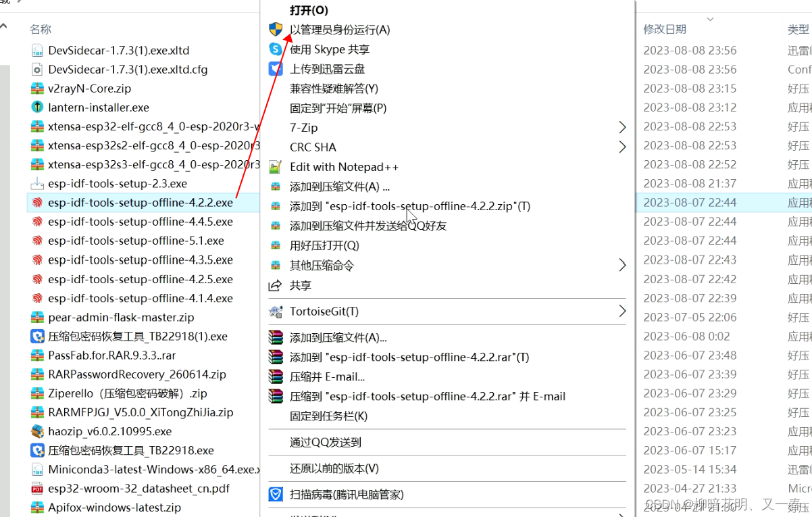Select Edit with Notepad++

pos(345,167)
